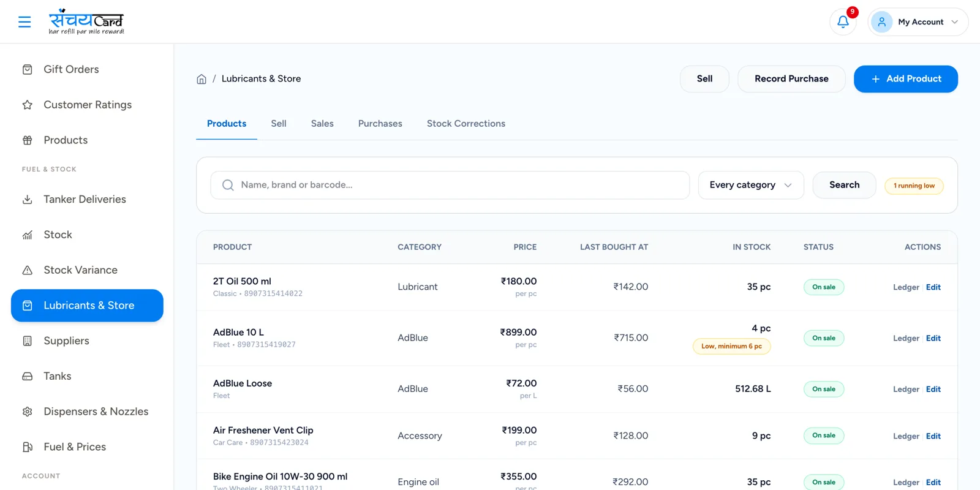Open the notifications bell

click(x=843, y=22)
